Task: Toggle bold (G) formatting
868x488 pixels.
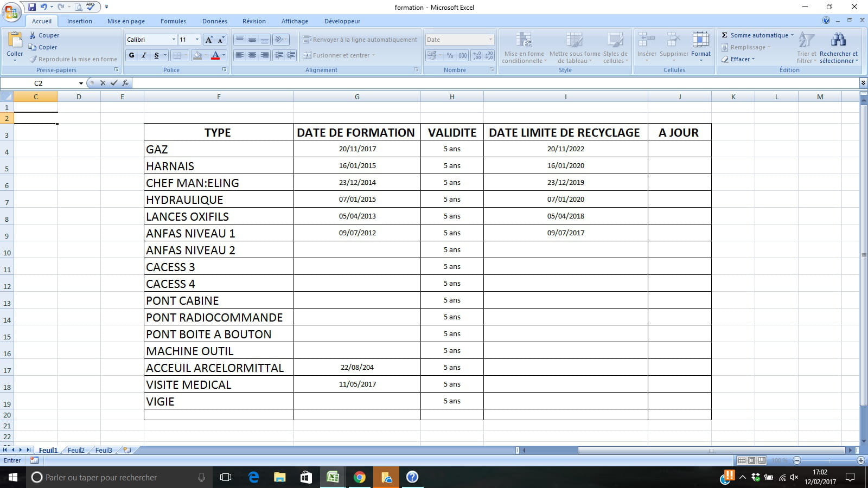Action: click(x=131, y=55)
